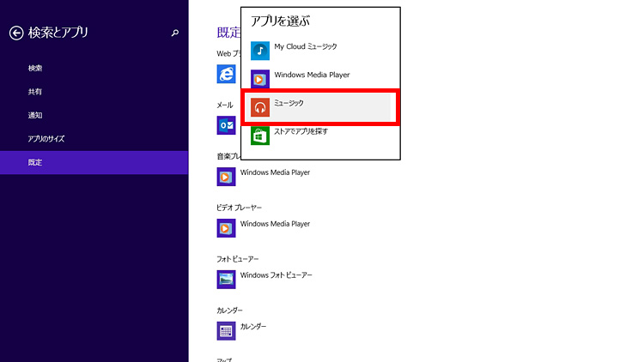This screenshot has height=362, width=644.
Task: Open the ビデオ プレーヤー default app selector
Action: tap(226, 228)
